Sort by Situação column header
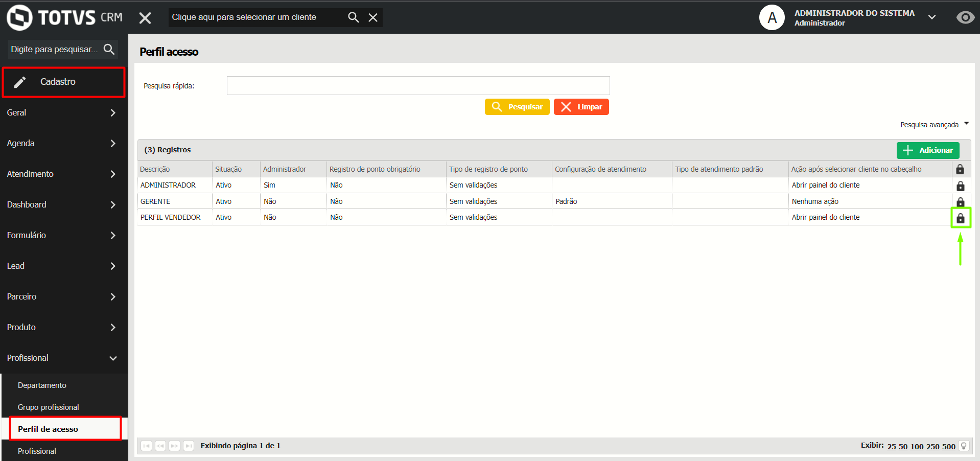Screen dimensions: 980x461 point(236,169)
